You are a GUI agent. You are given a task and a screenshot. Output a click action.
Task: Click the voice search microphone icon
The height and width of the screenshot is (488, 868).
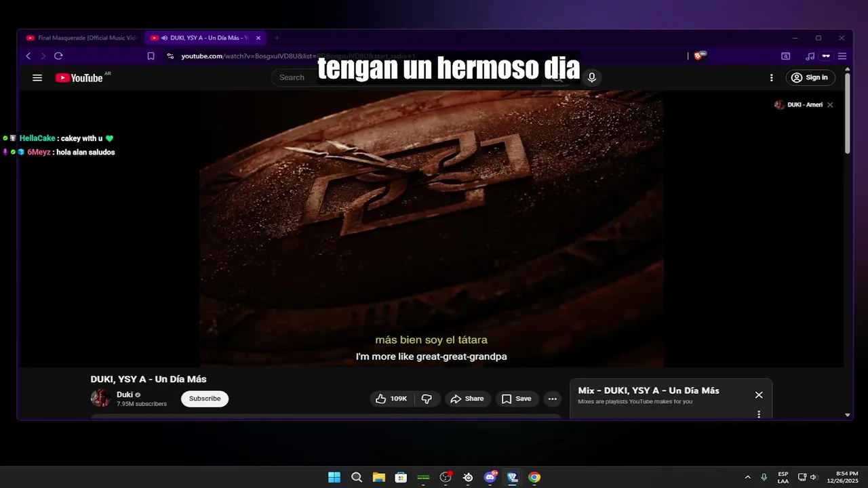pyautogui.click(x=592, y=77)
